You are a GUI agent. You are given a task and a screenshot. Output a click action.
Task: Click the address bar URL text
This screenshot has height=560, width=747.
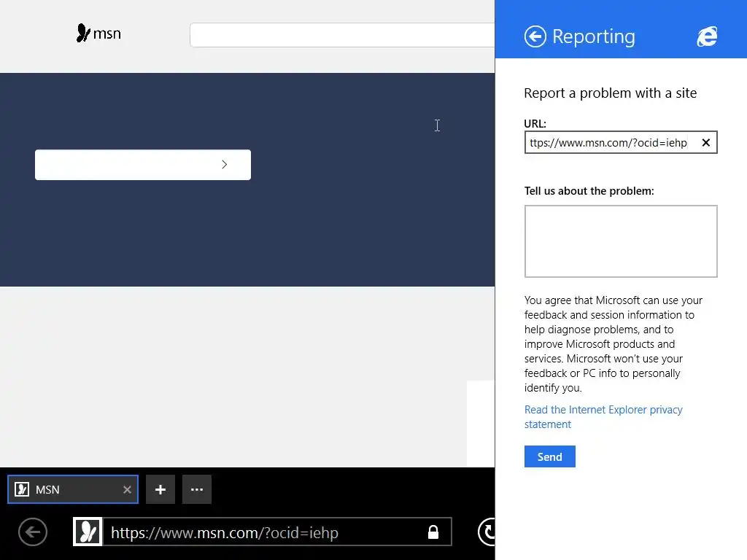(225, 532)
